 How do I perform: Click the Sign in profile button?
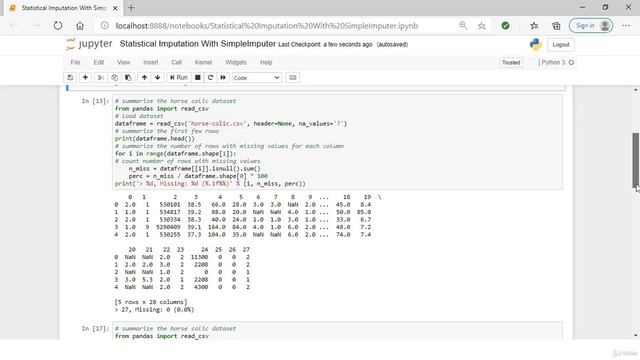pyautogui.click(x=591, y=26)
